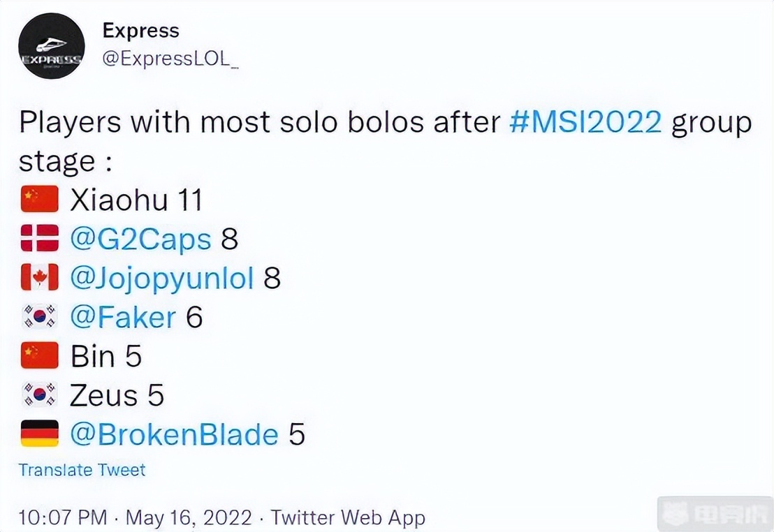The image size is (774, 532).
Task: Open the @BrokenBlade profile mention
Action: click(174, 435)
